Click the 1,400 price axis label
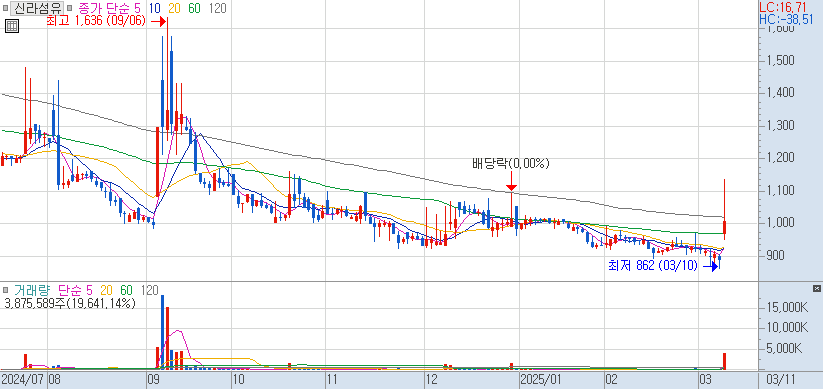The image size is (823, 389). coord(779,93)
